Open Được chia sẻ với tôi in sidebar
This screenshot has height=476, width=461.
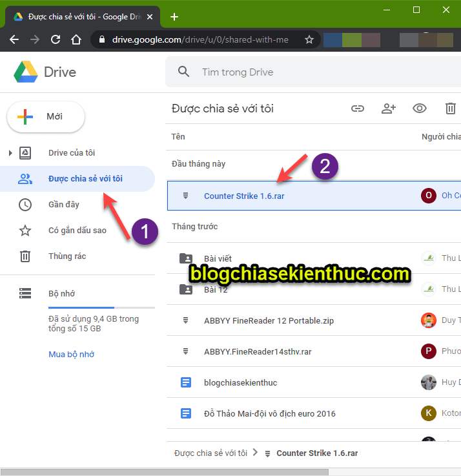point(77,179)
